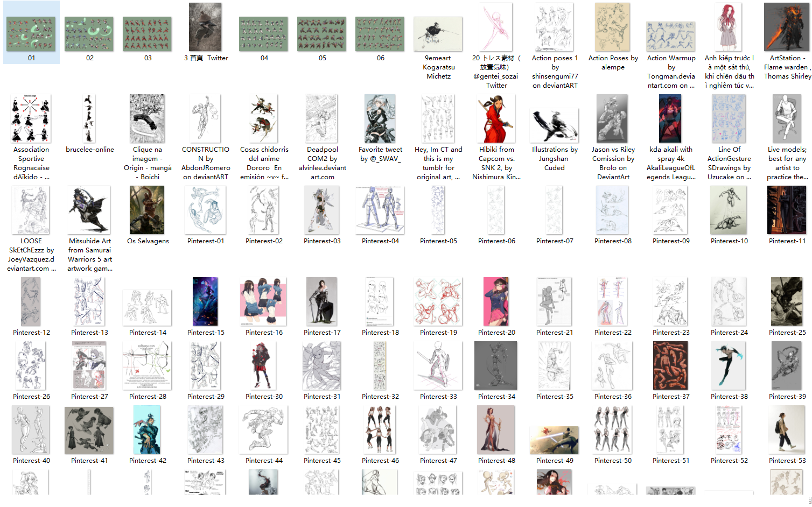
Task: Click the file name 'Pinterest-33'
Action: (438, 397)
